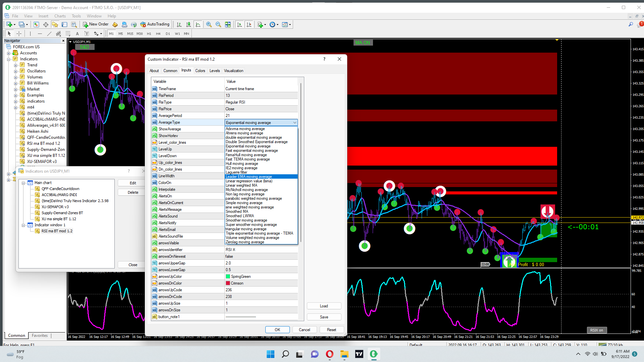Select Hull moving average option
The height and width of the screenshot is (362, 644).
241,164
